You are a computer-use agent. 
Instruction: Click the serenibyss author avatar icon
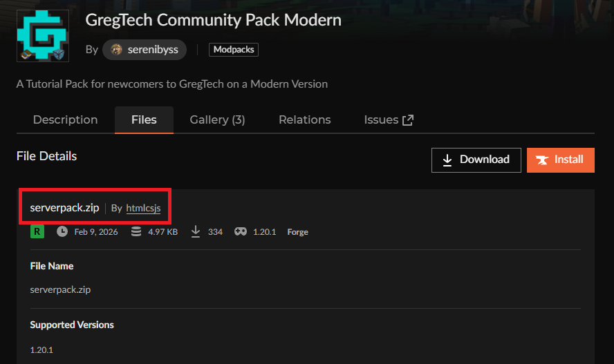tap(117, 50)
